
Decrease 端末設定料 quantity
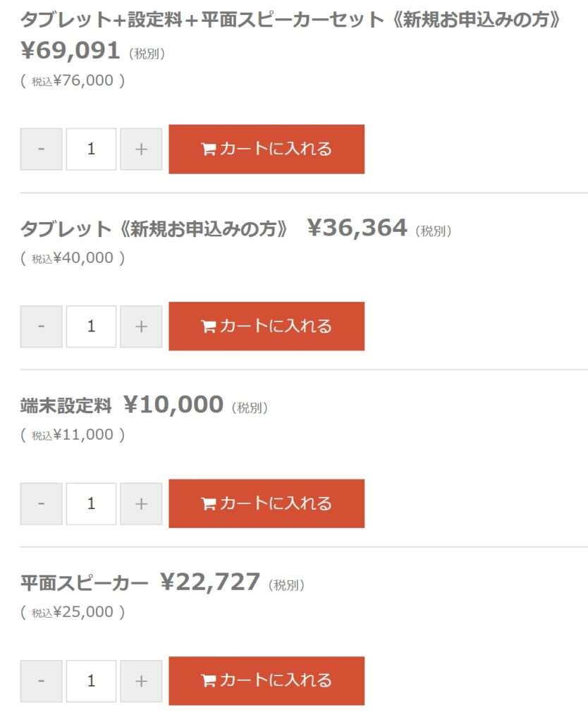point(42,503)
